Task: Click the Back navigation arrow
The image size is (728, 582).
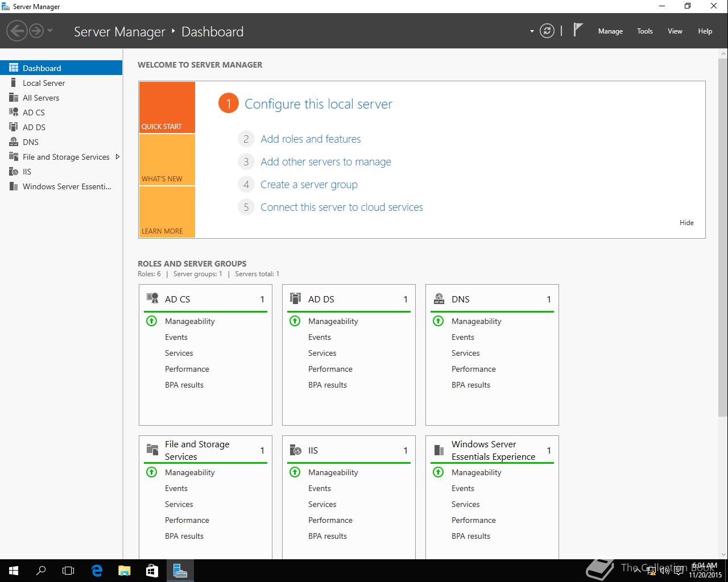Action: 18,31
